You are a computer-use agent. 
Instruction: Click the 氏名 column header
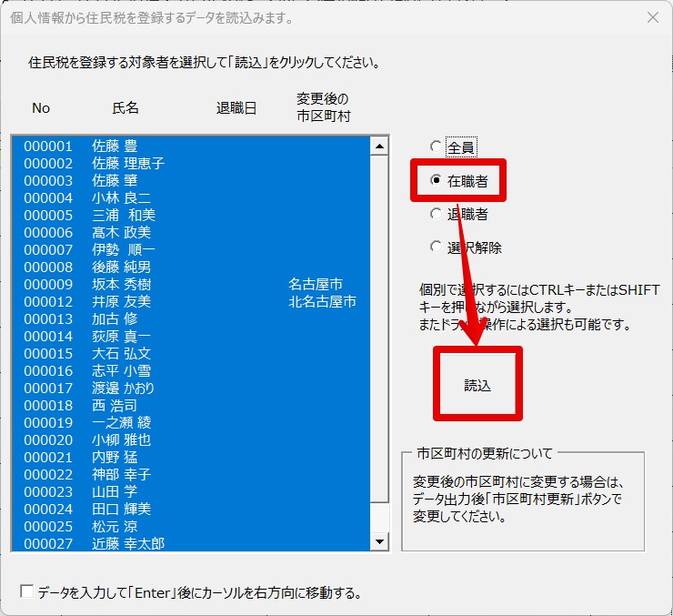click(126, 107)
